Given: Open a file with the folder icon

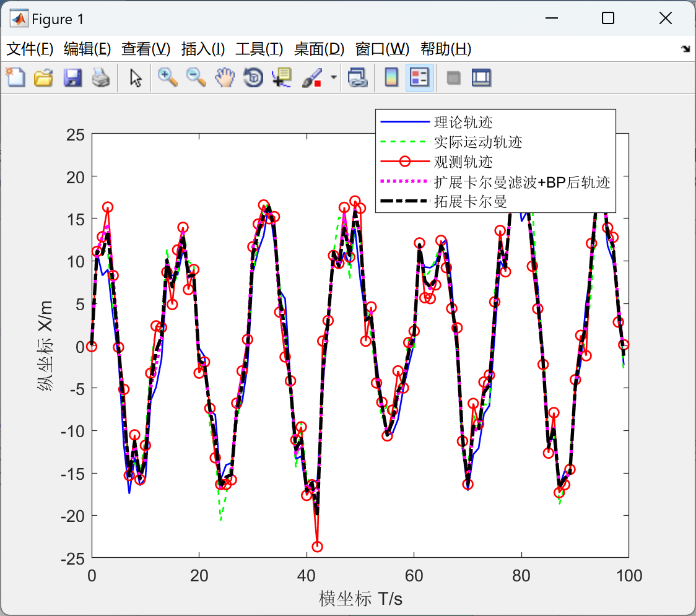Looking at the screenshot, I should 43,77.
